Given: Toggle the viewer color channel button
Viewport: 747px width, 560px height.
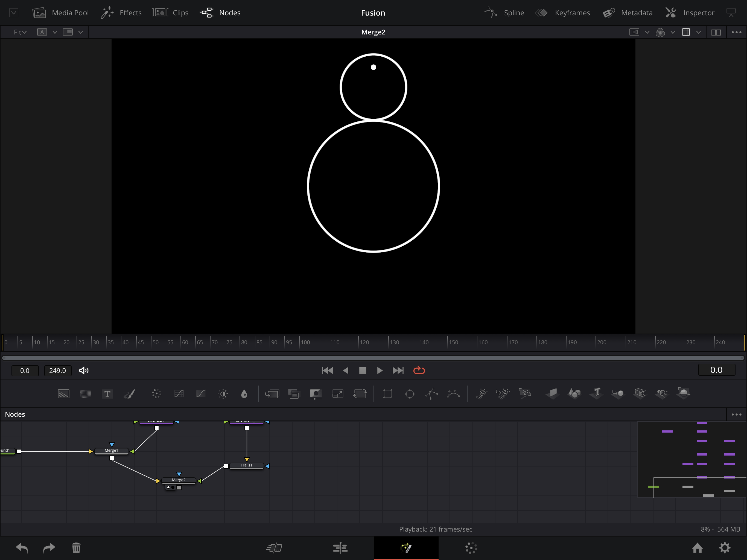Looking at the screenshot, I should [660, 32].
